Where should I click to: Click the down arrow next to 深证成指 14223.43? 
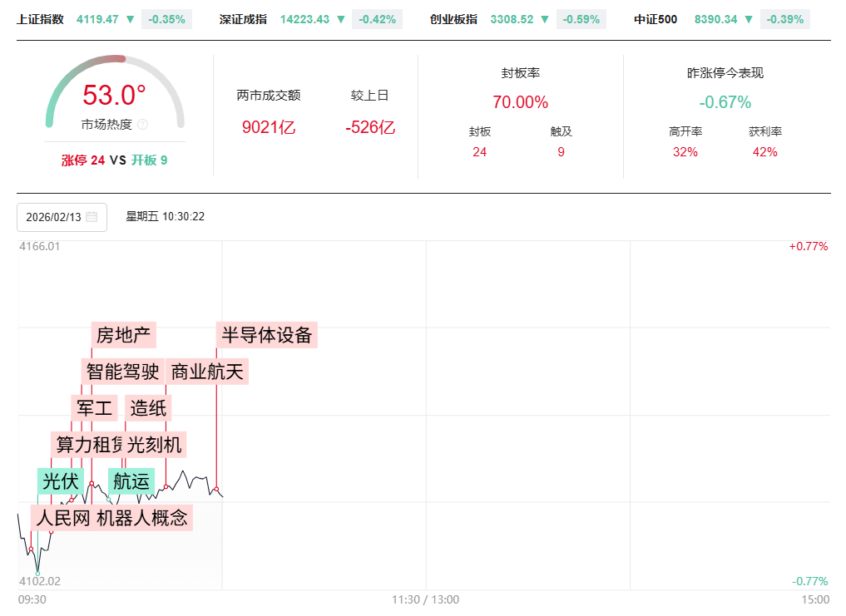[340, 19]
